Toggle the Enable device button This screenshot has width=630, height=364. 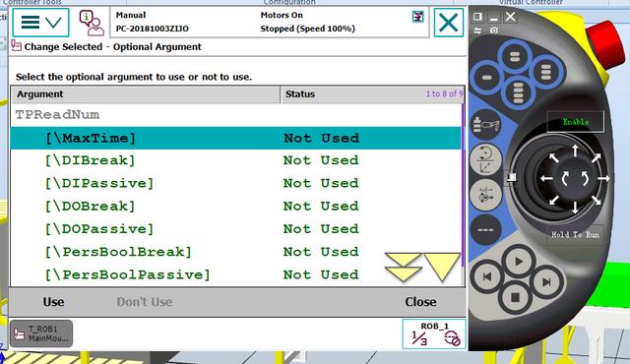tap(575, 122)
